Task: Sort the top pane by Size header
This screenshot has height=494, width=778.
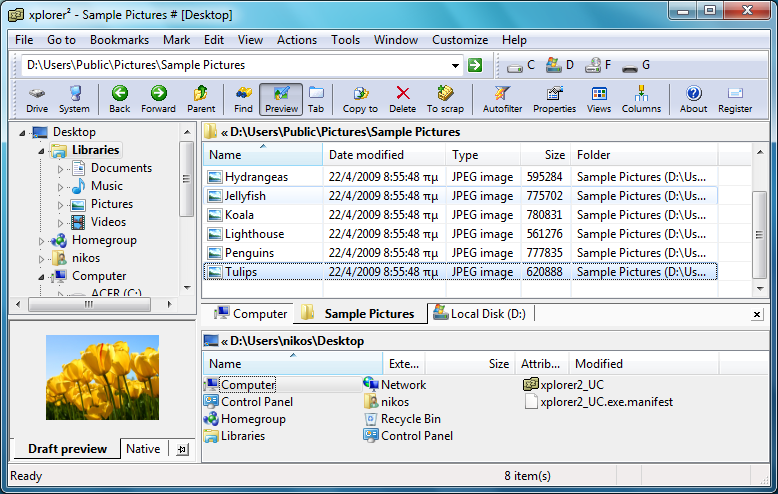Action: (x=546, y=155)
